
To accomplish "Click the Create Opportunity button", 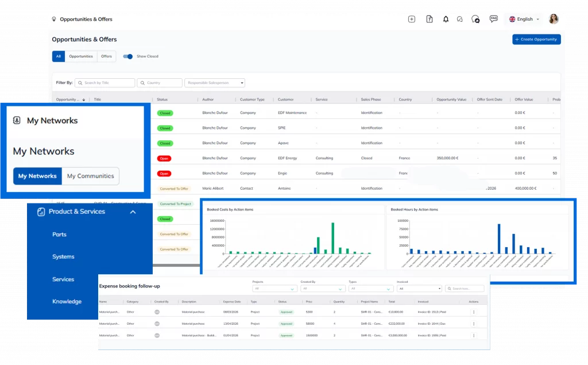I will 536,39.
